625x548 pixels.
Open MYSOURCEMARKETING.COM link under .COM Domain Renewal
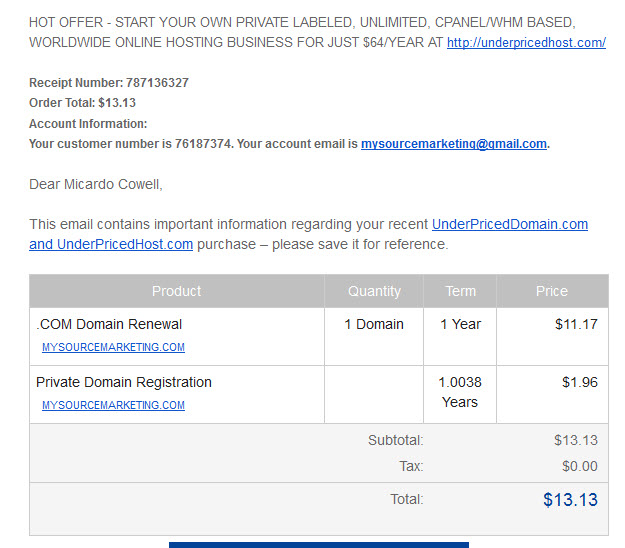(x=113, y=347)
